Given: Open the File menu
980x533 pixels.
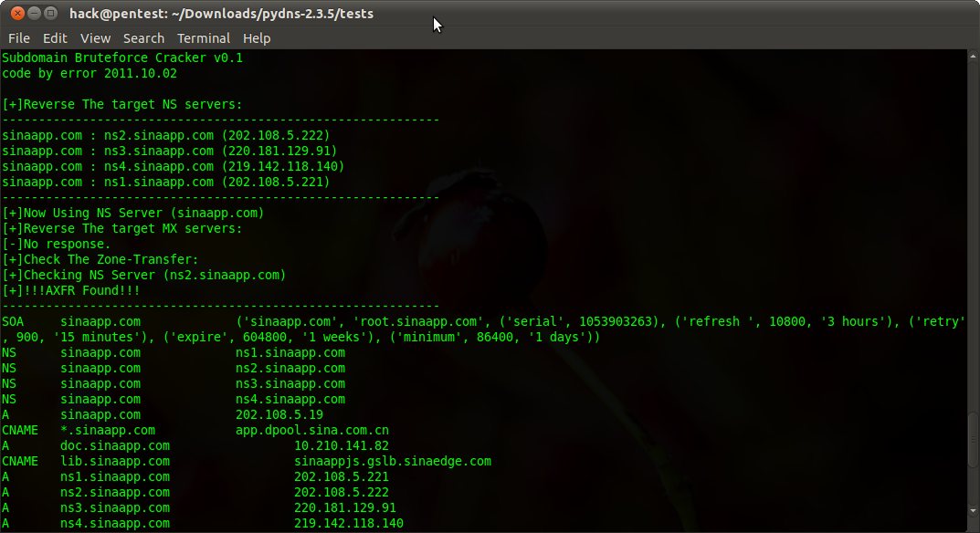Looking at the screenshot, I should (19, 38).
